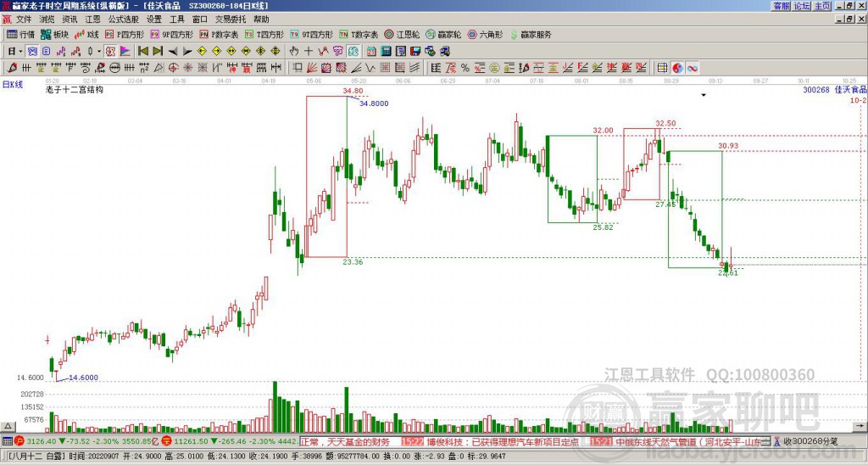
Task: Open the 工具 menu
Action: pyautogui.click(x=176, y=20)
